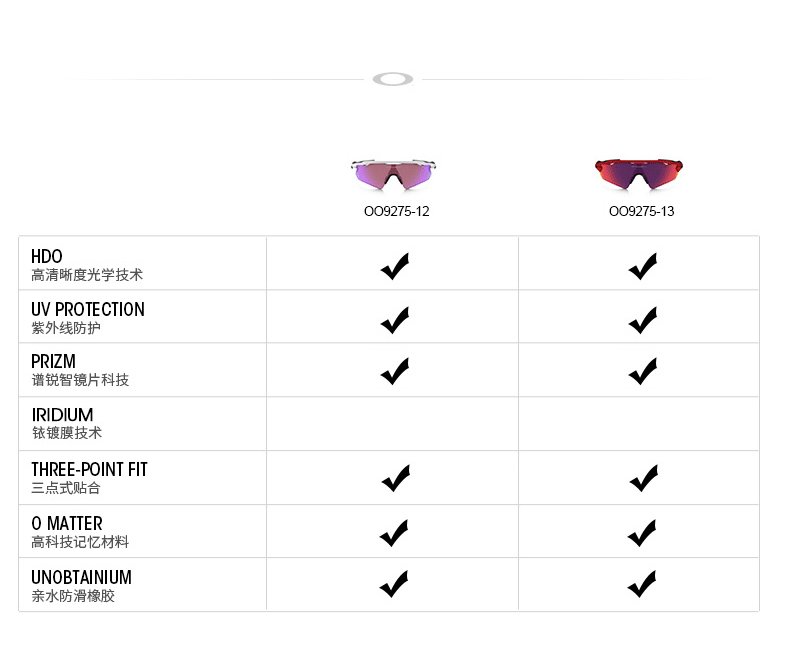The height and width of the screenshot is (658, 790).
Task: Click Three-Point Fit checkmark for OO9275-12
Action: (395, 479)
